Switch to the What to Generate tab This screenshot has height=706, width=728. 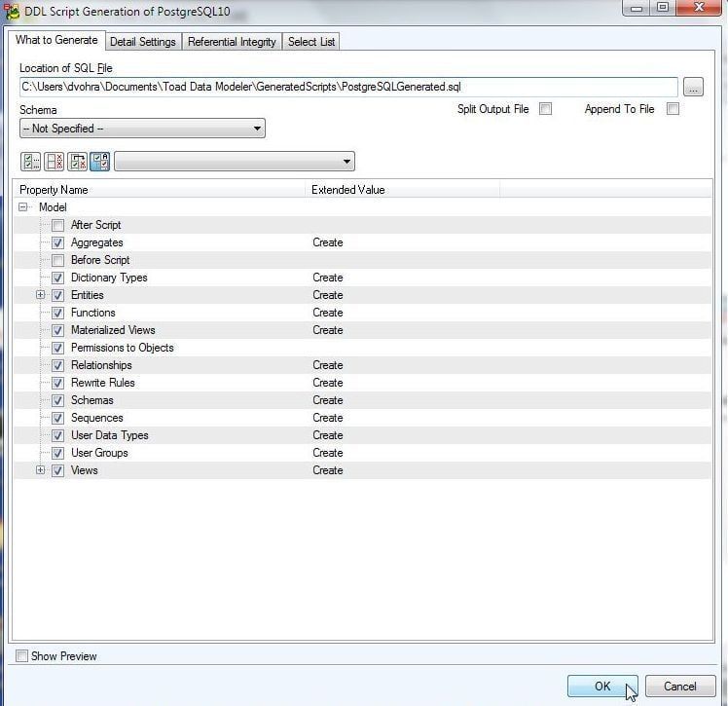coord(56,40)
